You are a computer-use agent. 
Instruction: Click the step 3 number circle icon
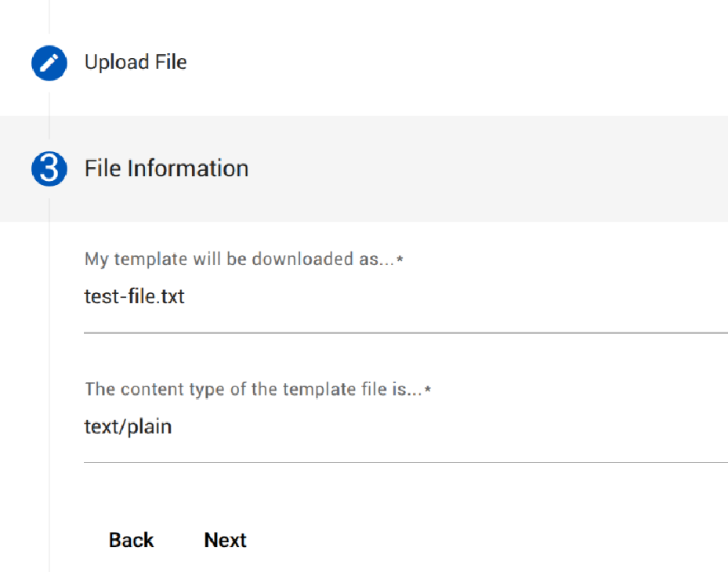(x=49, y=169)
